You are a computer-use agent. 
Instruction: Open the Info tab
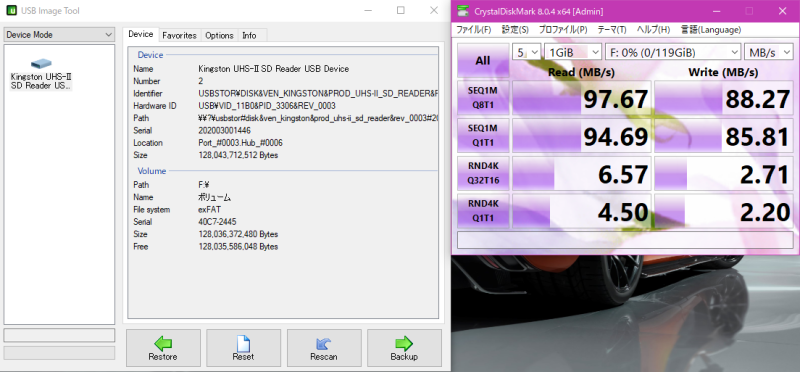pyautogui.click(x=249, y=35)
